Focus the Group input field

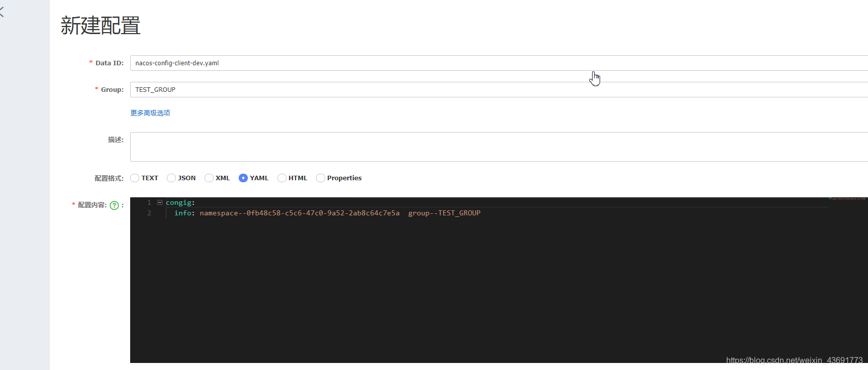click(x=499, y=89)
